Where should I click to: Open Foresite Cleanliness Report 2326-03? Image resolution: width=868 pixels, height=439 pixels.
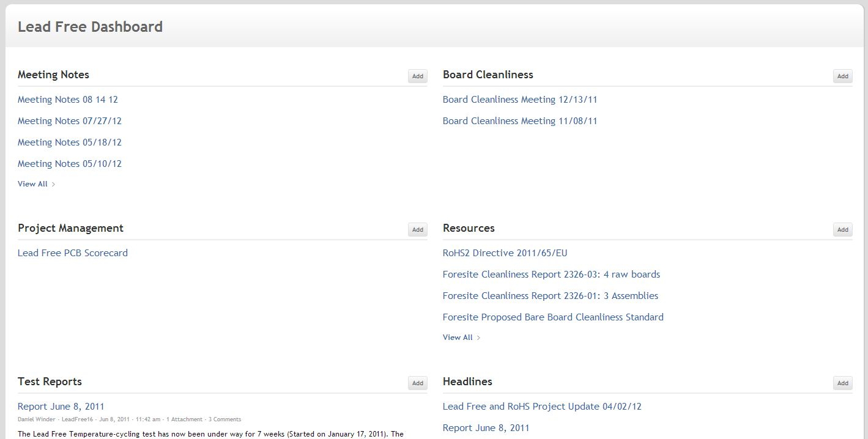click(551, 275)
